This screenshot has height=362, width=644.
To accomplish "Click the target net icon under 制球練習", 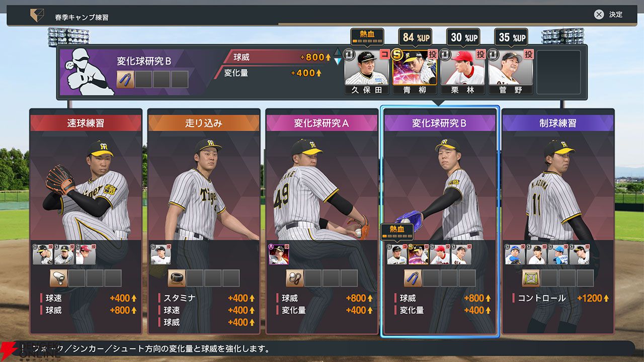I will tap(531, 278).
